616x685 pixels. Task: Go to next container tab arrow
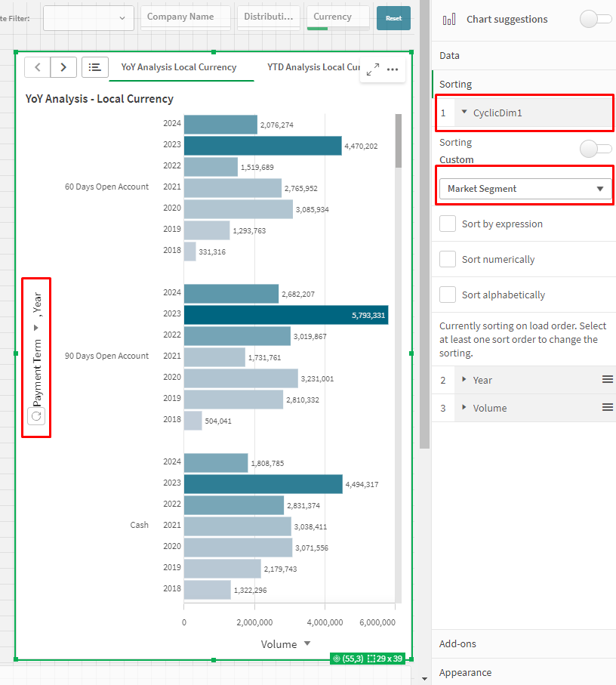point(63,67)
